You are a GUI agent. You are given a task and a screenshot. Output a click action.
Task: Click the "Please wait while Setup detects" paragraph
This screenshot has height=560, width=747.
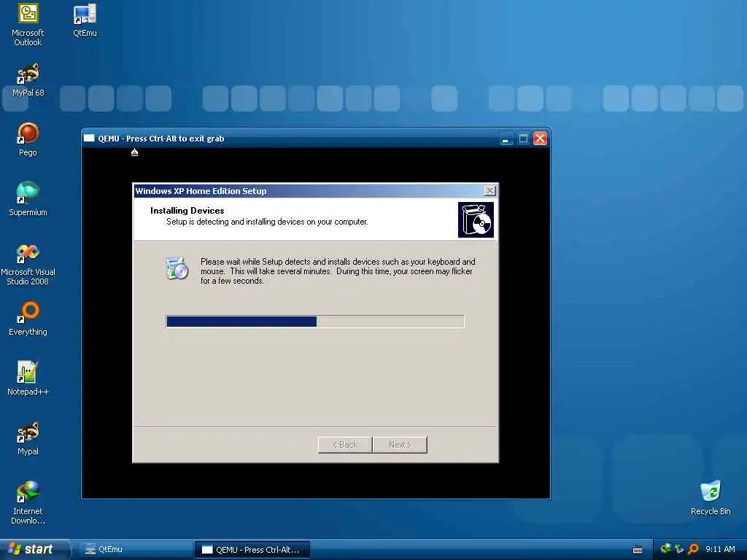tap(338, 271)
